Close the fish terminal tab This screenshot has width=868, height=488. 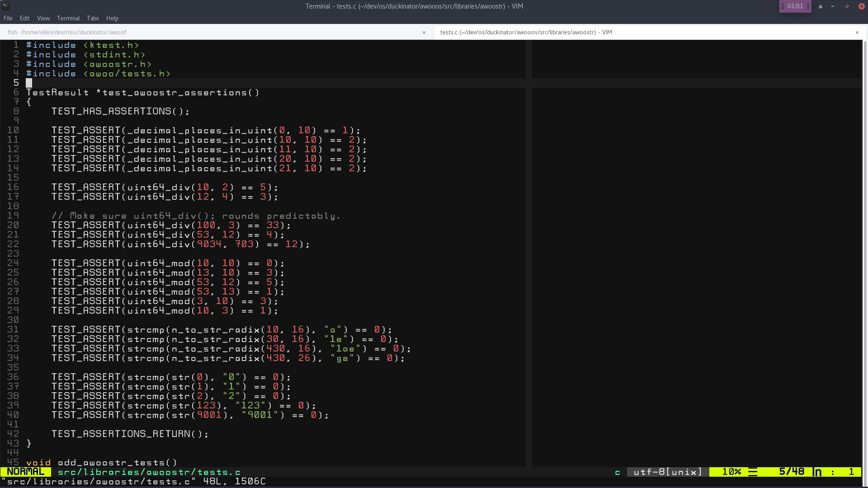(x=424, y=33)
